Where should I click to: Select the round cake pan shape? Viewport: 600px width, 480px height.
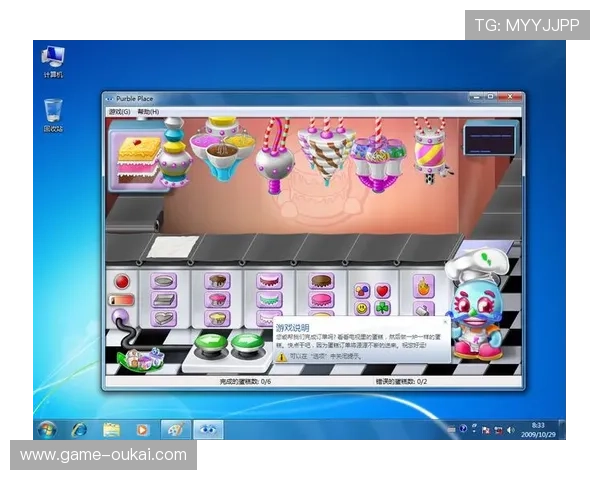[164, 282]
